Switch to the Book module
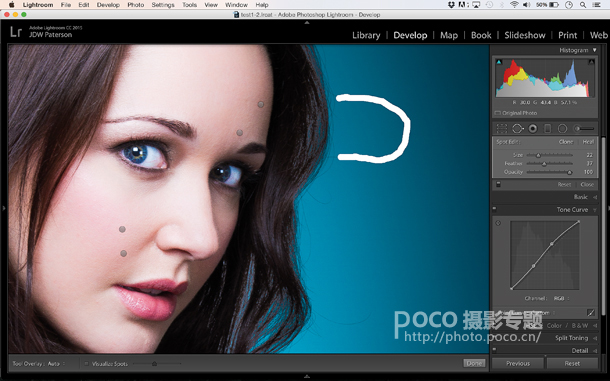 coord(481,35)
